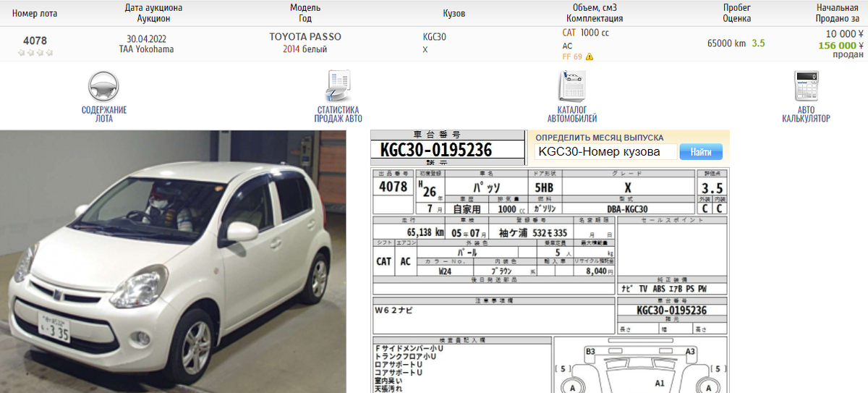The height and width of the screenshot is (393, 868).
Task: Open the white Toyota Passo photo
Action: pos(173,261)
